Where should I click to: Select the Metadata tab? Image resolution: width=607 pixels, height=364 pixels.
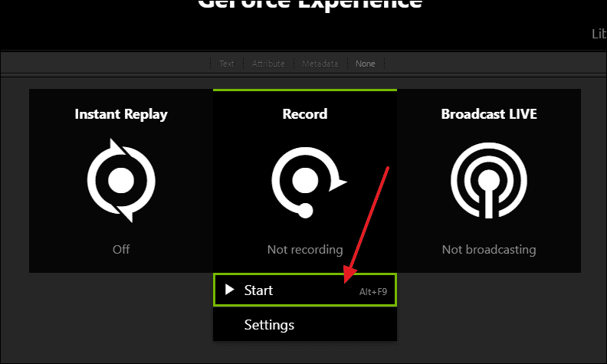(320, 64)
